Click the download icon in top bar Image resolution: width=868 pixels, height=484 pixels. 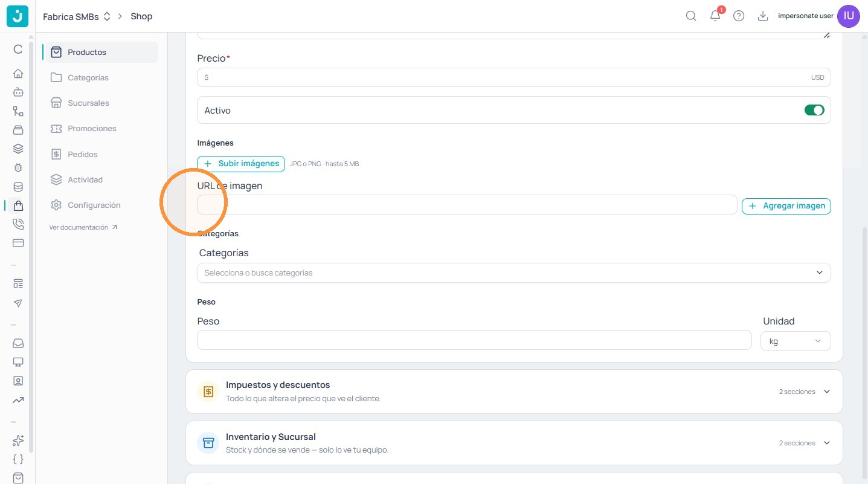pyautogui.click(x=763, y=16)
